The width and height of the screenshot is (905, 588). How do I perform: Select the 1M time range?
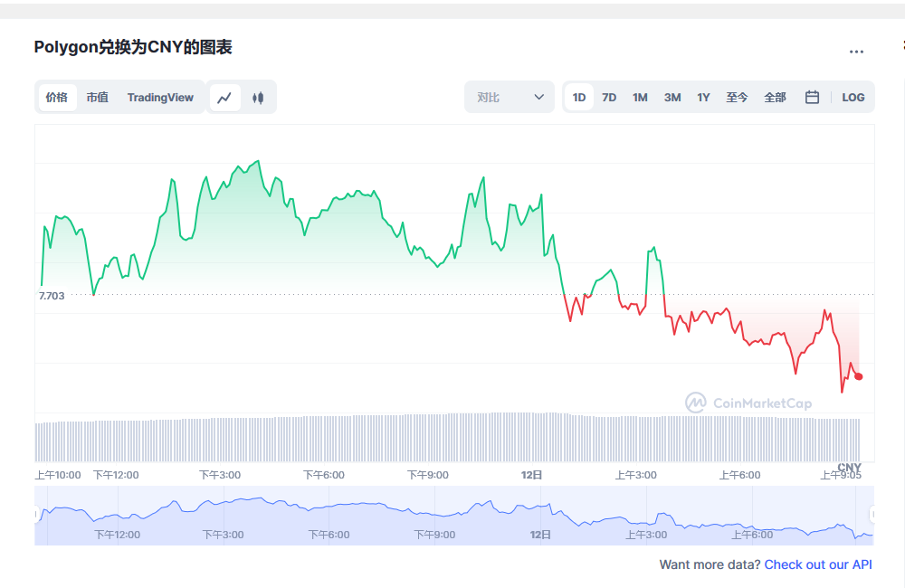[640, 97]
